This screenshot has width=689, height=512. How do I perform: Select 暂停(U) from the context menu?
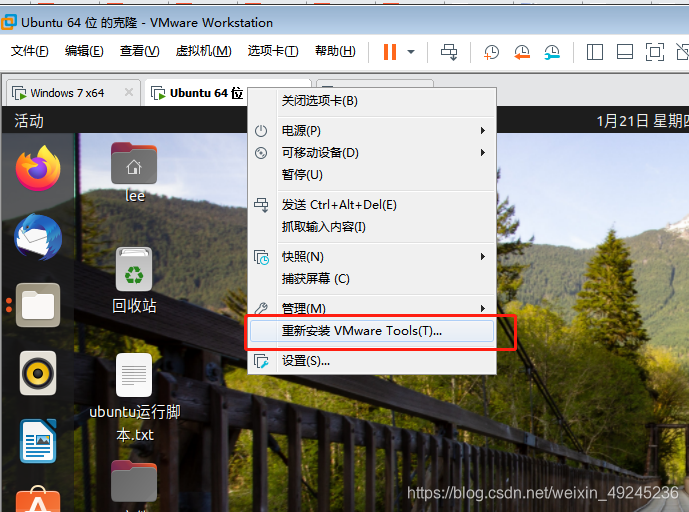coord(372,174)
